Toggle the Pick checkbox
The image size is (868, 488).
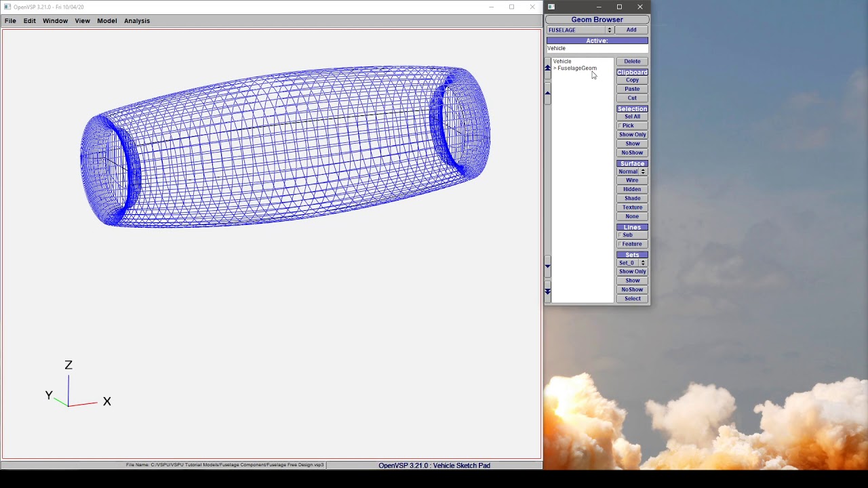tap(620, 126)
